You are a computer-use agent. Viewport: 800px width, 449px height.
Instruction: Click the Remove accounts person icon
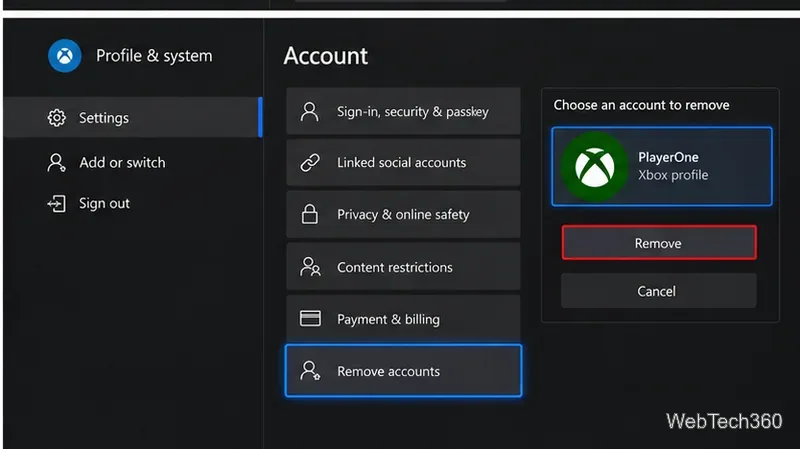310,371
